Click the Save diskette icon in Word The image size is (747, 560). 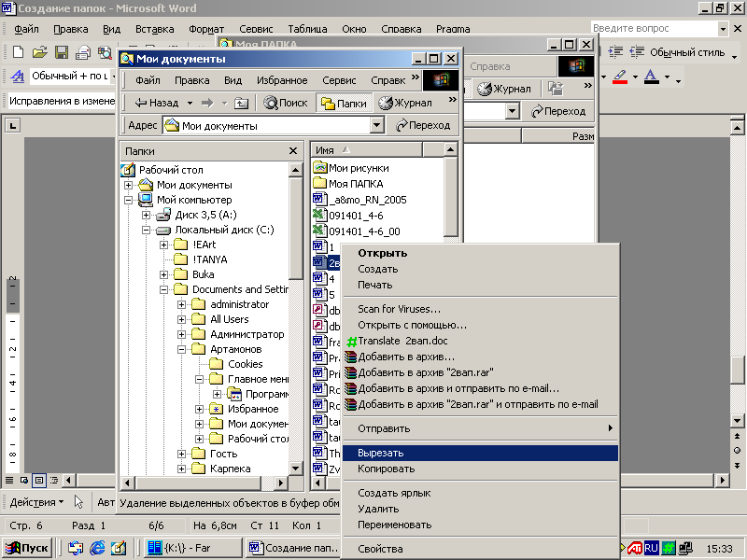62,52
